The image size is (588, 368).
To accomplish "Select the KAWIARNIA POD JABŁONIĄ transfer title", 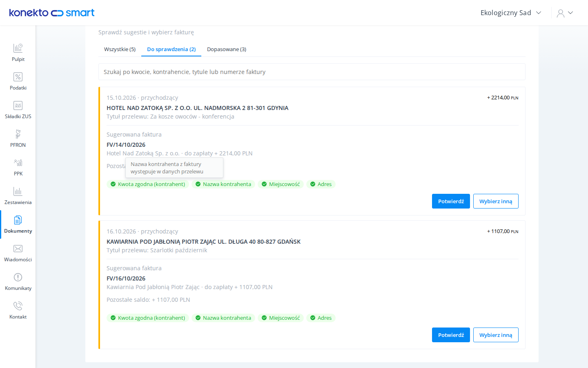I will (x=203, y=242).
